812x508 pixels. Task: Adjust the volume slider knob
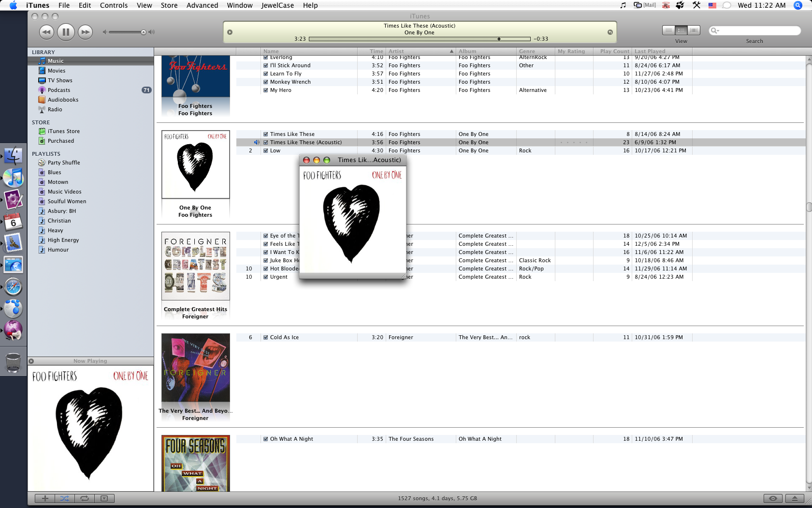144,32
